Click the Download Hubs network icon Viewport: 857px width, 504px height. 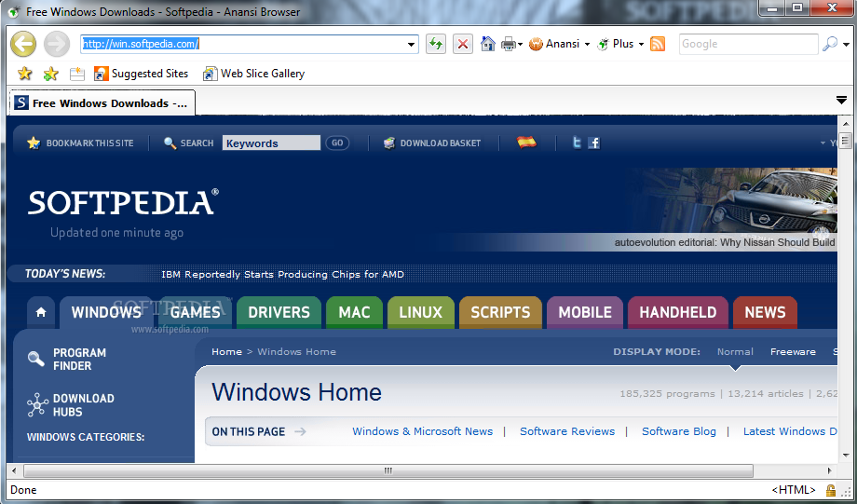37,405
